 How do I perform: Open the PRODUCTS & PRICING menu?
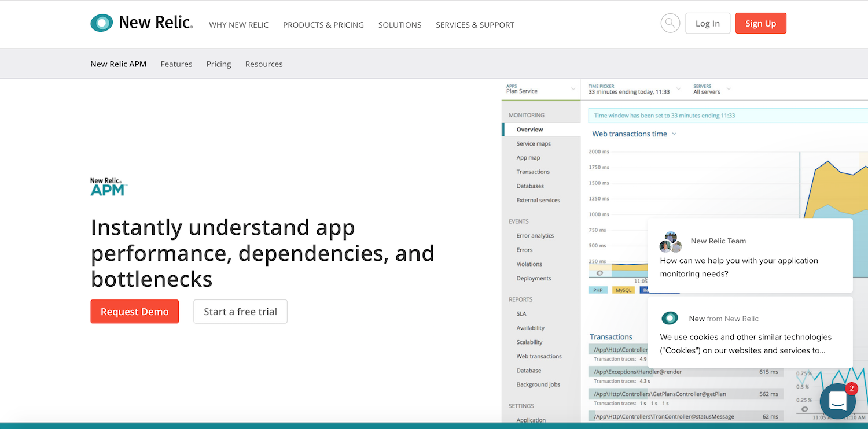click(323, 25)
